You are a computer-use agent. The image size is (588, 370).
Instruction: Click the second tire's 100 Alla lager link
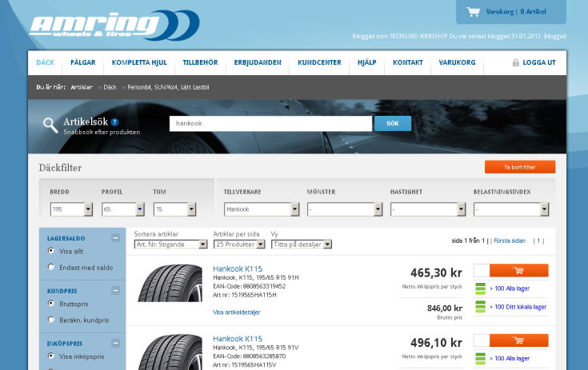[x=510, y=359]
